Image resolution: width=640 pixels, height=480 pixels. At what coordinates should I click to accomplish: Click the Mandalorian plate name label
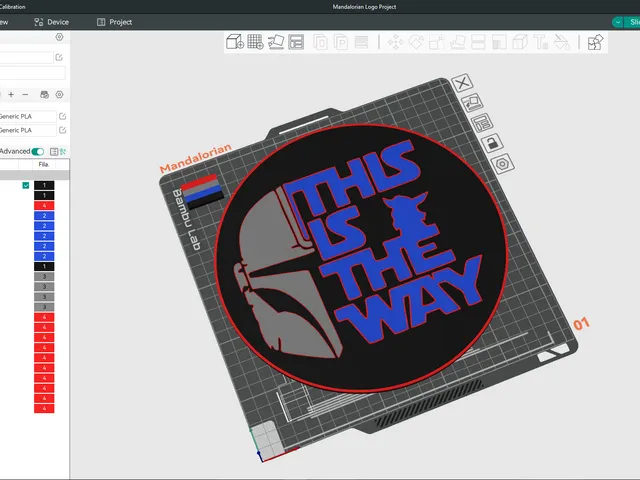coord(196,158)
